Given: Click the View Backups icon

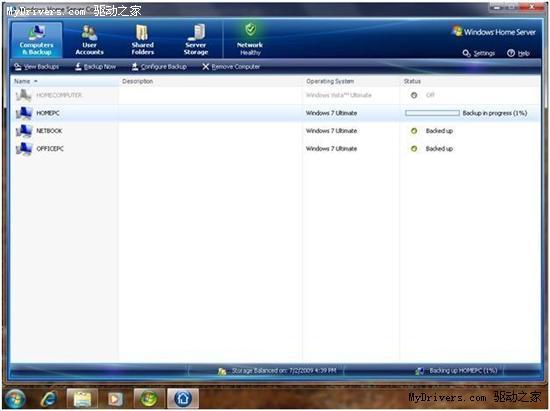Looking at the screenshot, I should (x=18, y=67).
